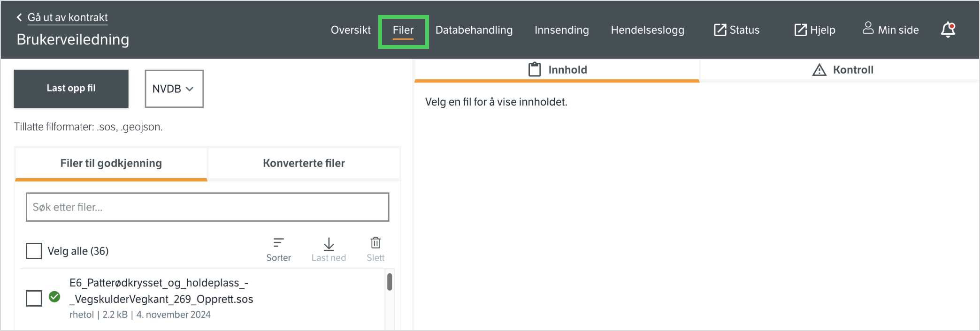Tick the checkbox for the E6_Patterødkrysset file
980x331 pixels.
click(34, 298)
